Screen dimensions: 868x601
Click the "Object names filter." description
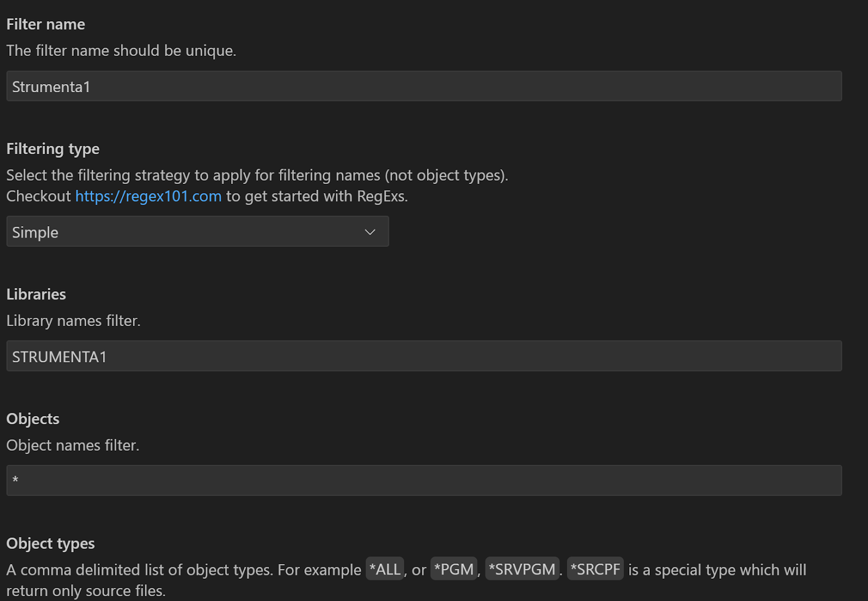tap(73, 445)
